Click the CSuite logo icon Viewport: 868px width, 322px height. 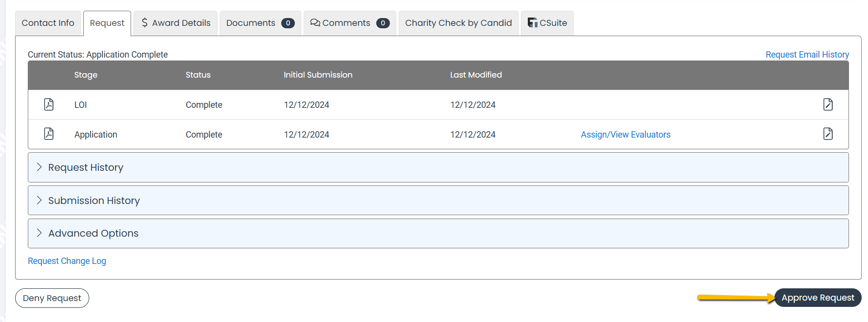click(532, 23)
